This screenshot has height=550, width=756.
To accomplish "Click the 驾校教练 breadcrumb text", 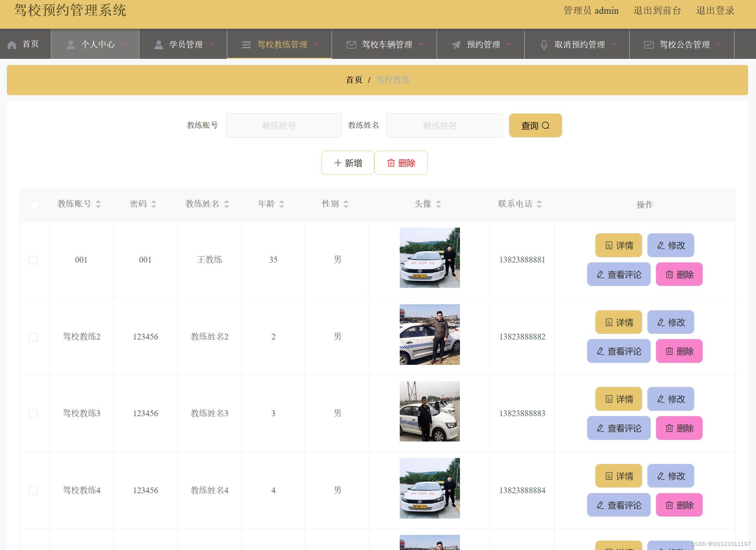I will (x=393, y=80).
